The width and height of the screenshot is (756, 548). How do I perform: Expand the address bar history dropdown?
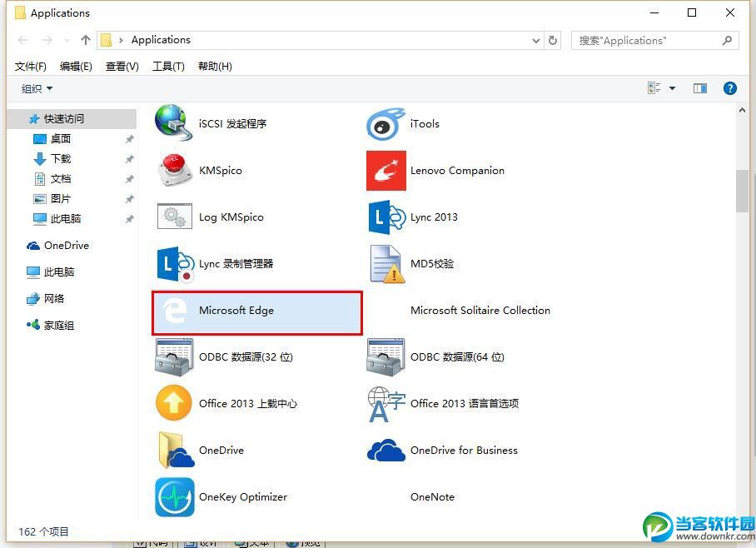pos(535,41)
